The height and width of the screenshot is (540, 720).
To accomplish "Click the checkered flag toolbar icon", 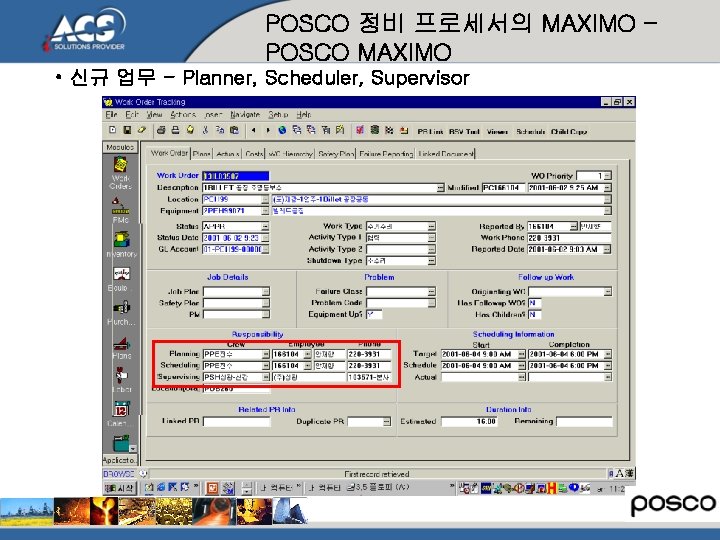I will [389, 130].
